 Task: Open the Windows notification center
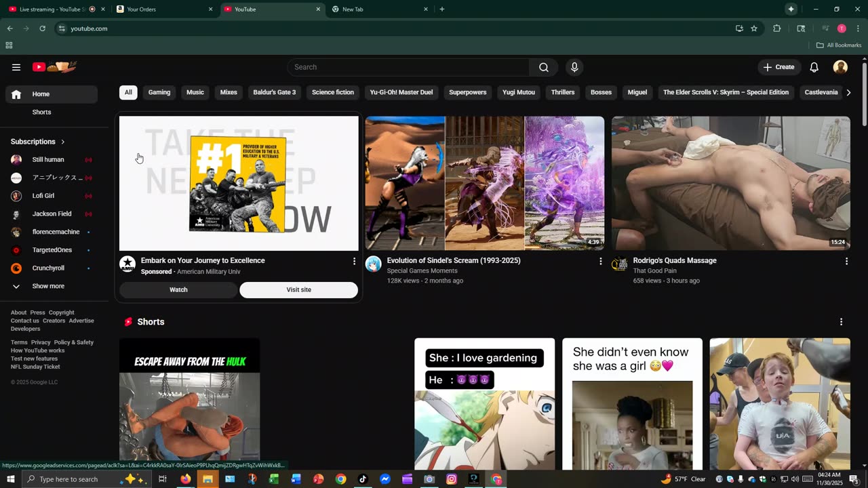[854, 479]
